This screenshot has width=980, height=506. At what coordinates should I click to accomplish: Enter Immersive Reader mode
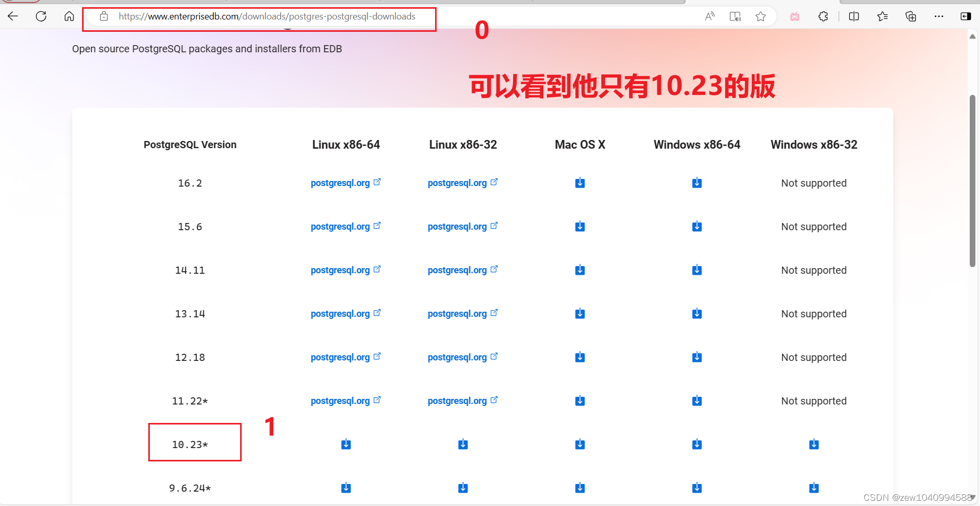735,16
